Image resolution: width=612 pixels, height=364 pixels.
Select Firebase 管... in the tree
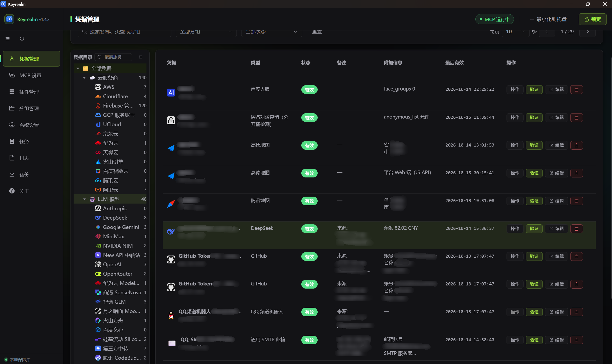click(110, 105)
